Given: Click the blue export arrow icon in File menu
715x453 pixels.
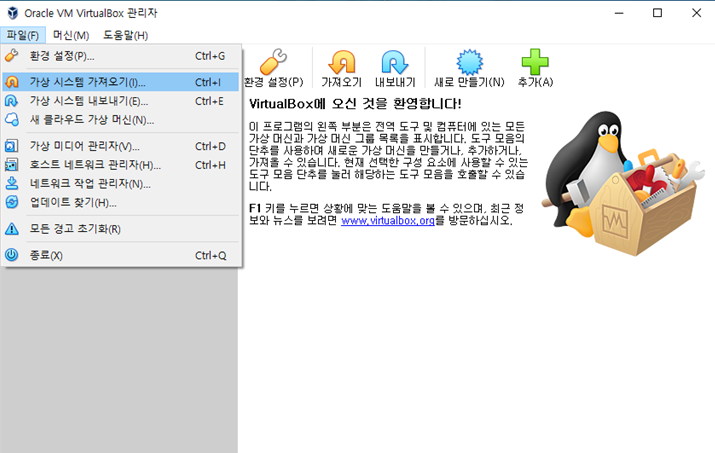Looking at the screenshot, I should click(11, 101).
